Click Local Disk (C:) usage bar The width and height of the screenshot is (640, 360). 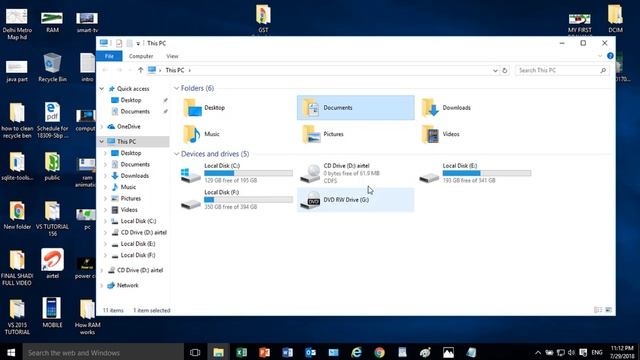click(x=248, y=173)
